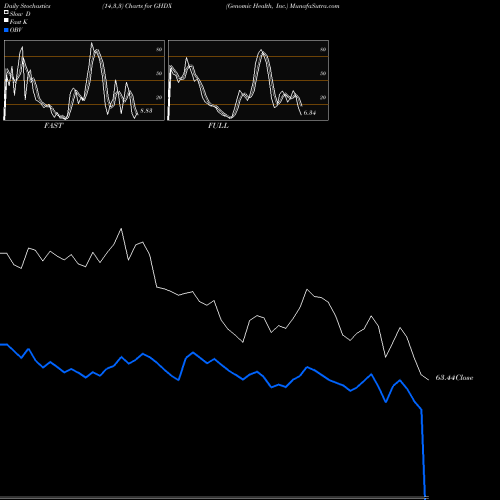Select the 'Daily Stochastics' title text
Screen dimensions: 500x500
[27, 6]
